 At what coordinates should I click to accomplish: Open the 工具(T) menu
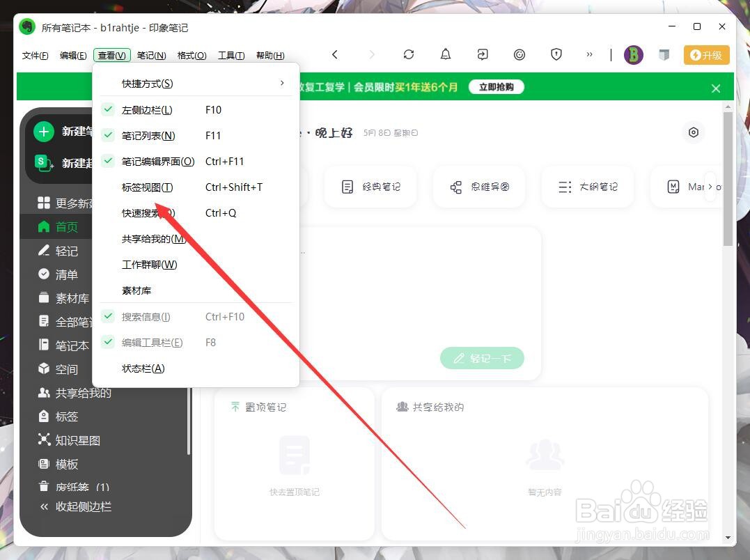[231, 56]
